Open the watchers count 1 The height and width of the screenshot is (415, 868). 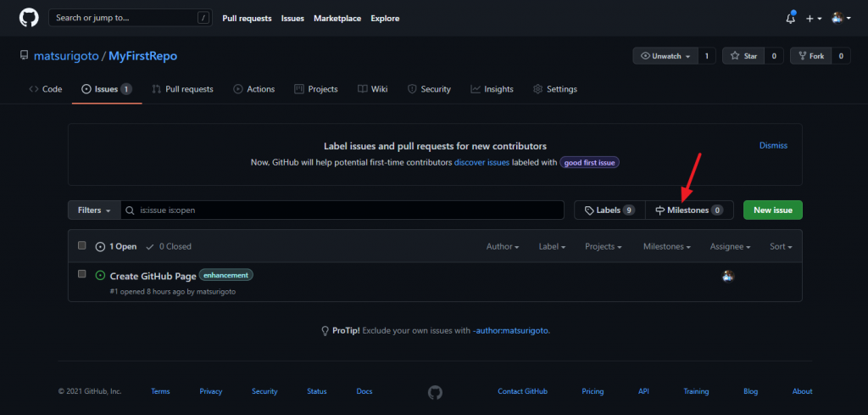(707, 56)
